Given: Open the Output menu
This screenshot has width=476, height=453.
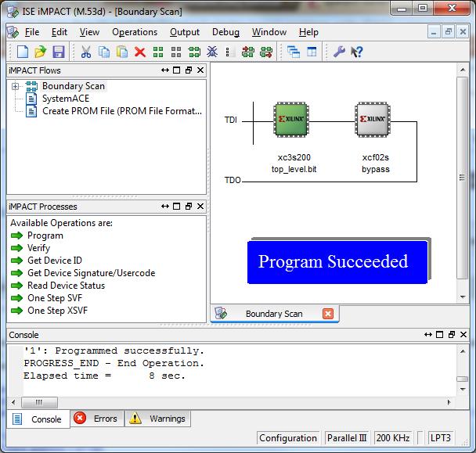Looking at the screenshot, I should pos(185,32).
